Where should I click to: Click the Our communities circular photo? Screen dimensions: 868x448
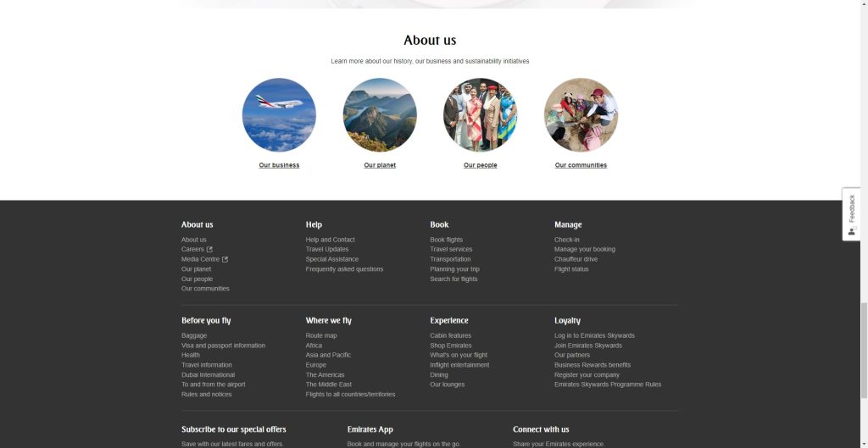point(581,114)
